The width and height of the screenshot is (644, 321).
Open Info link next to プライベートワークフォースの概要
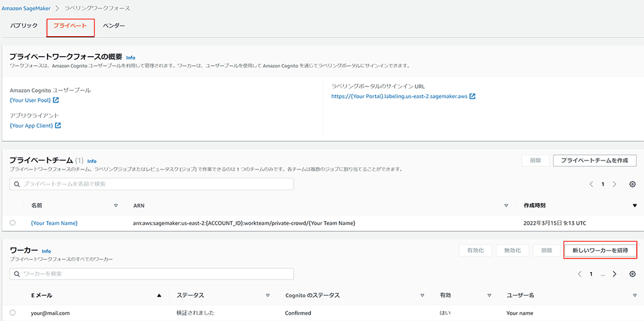click(x=131, y=57)
